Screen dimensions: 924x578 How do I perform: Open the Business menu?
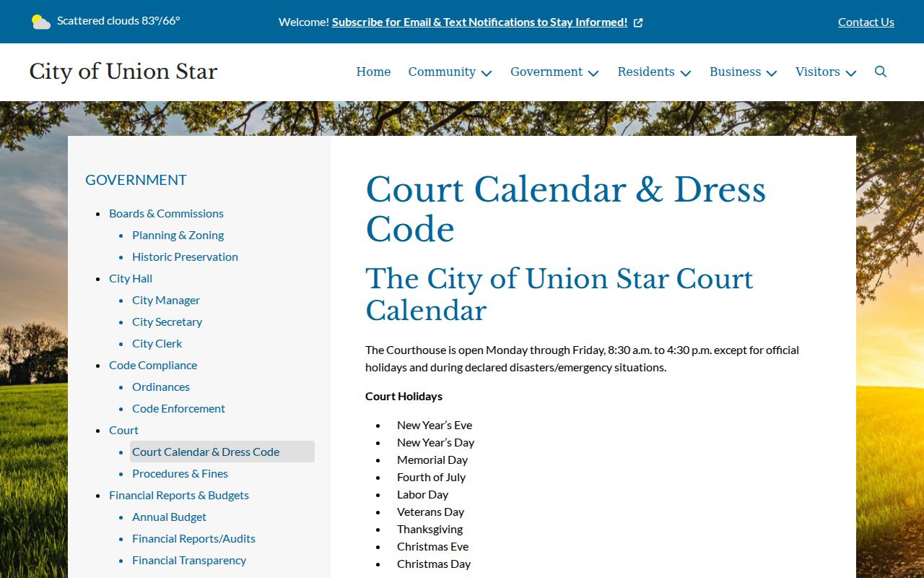[735, 72]
